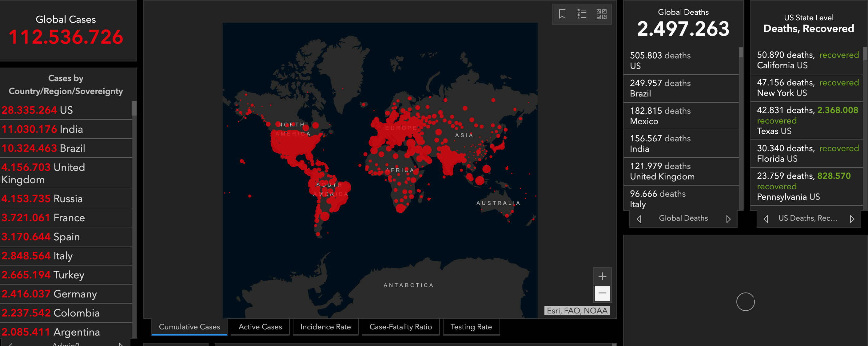Switch to the Active Cases tab
The height and width of the screenshot is (346, 868).
click(x=260, y=327)
